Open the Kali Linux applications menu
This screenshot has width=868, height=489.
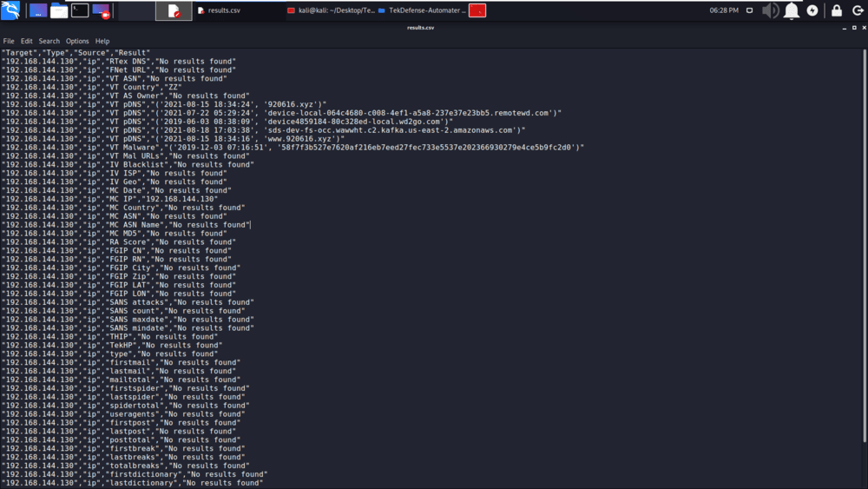[10, 10]
